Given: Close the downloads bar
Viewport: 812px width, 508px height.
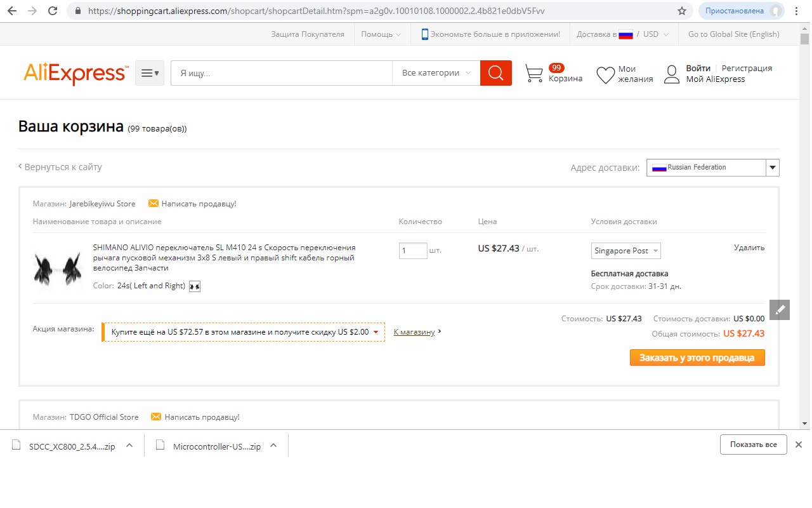Looking at the screenshot, I should click(x=799, y=444).
